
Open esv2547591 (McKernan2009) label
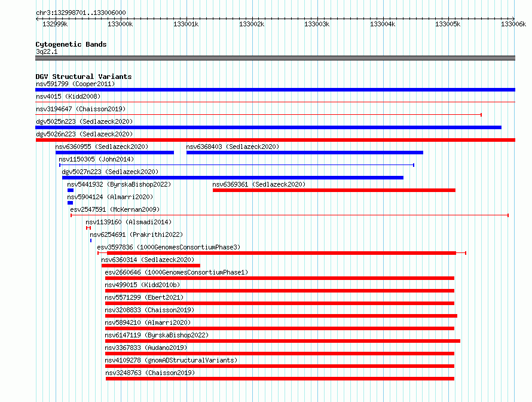pos(115,209)
